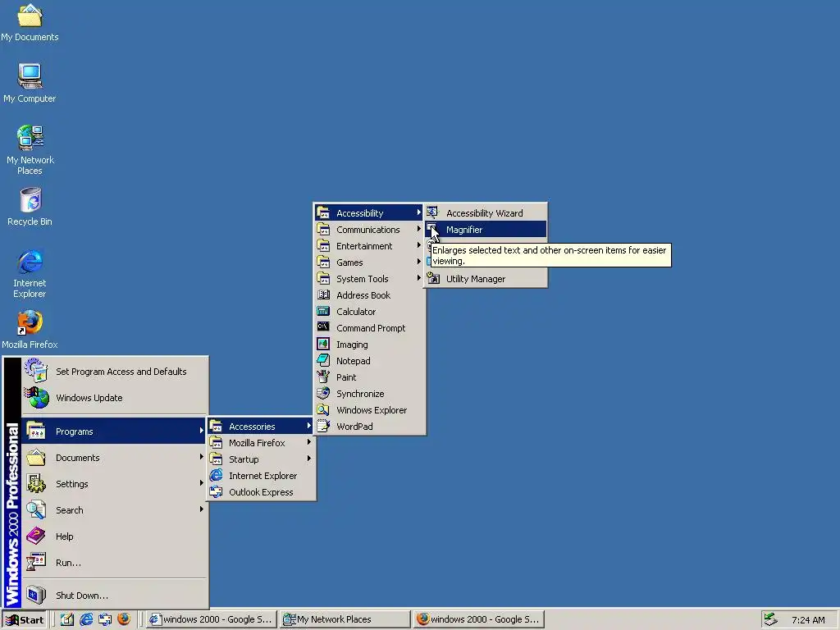Image resolution: width=840 pixels, height=630 pixels.
Task: Click the Accessibility Wizard icon
Action: [433, 212]
